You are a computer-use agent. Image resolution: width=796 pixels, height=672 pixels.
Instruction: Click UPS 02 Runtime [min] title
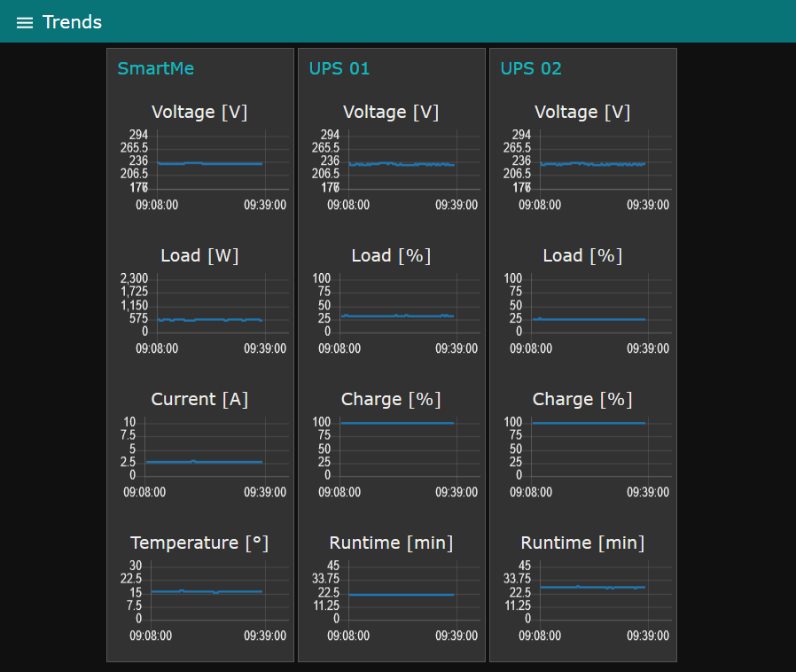(582, 543)
